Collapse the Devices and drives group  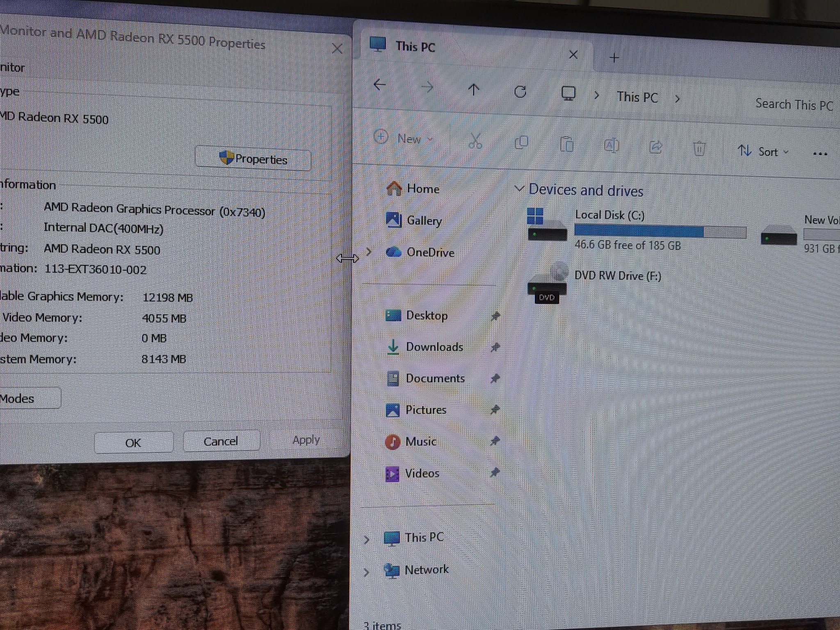519,189
